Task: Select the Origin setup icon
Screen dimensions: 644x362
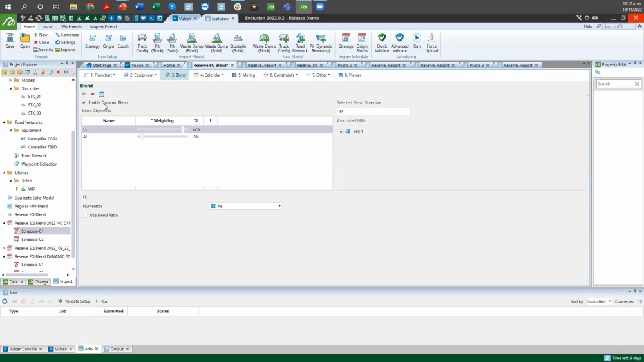Action: click(108, 41)
